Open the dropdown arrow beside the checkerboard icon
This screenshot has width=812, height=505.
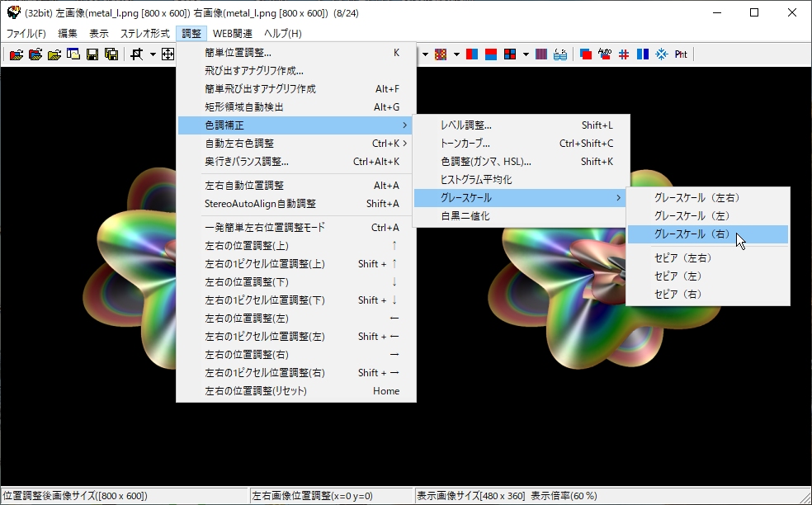click(526, 54)
